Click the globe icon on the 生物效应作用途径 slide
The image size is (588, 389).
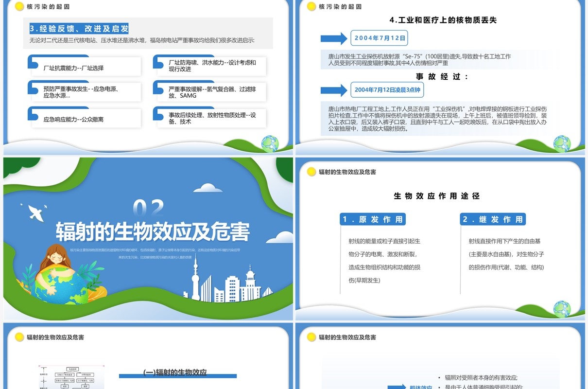click(x=562, y=309)
